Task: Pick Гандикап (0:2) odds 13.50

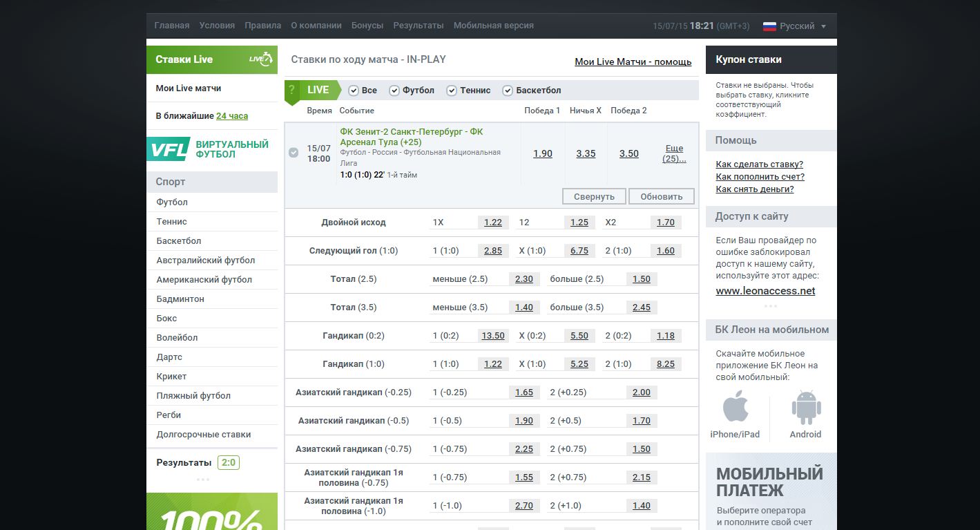Action: [x=493, y=336]
